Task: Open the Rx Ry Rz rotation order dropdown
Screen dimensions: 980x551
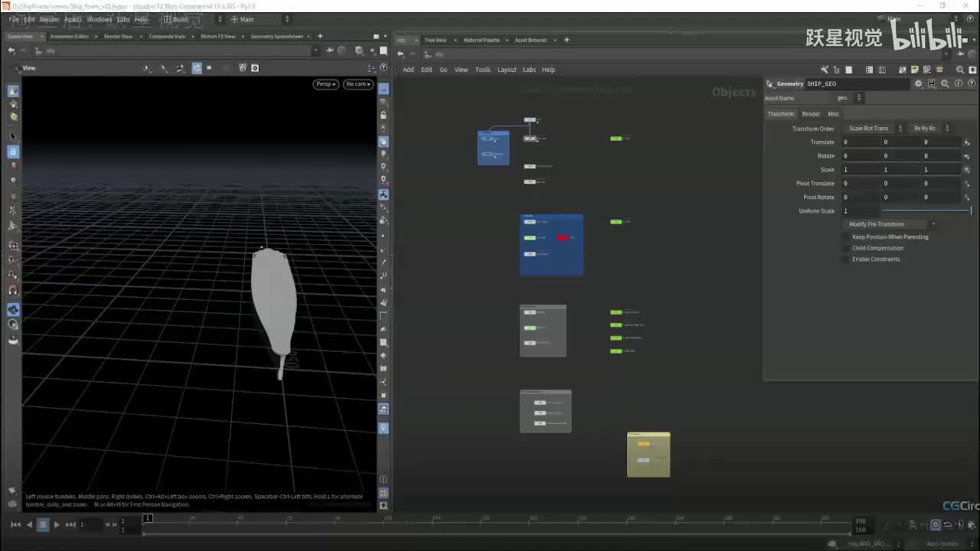Action: tap(929, 129)
